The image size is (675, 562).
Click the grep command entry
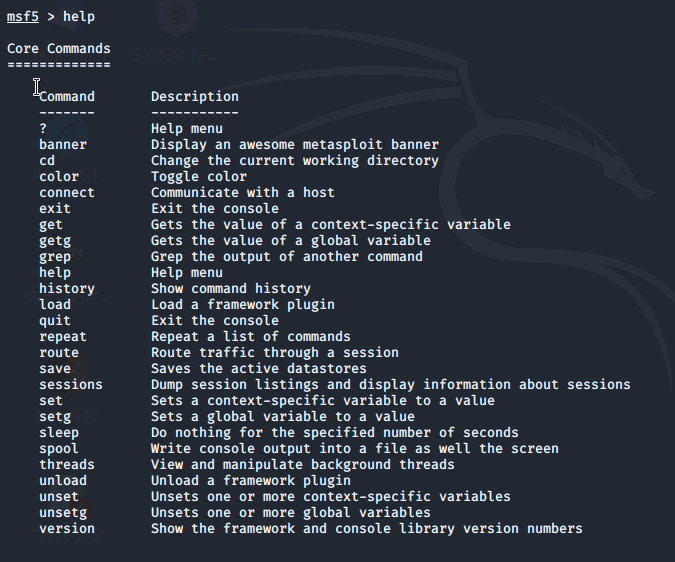55,257
